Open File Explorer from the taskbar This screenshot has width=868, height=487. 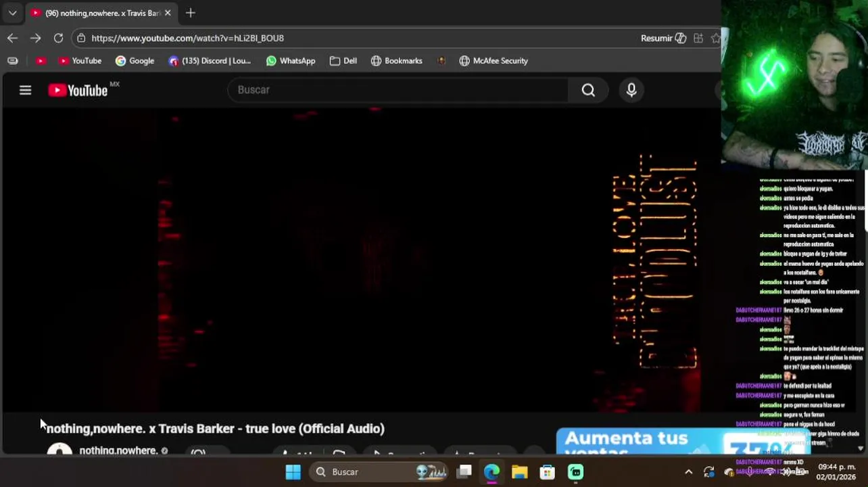point(519,472)
